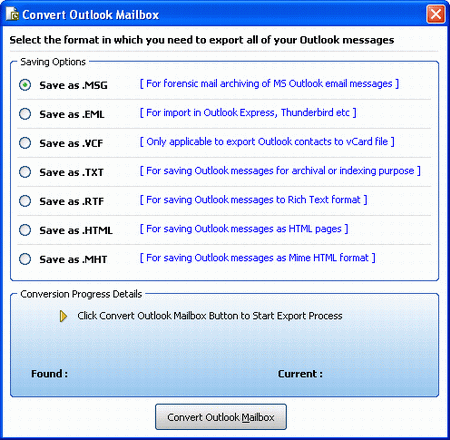Click the forensic mail archiving description text
This screenshot has height=440, width=450.
click(269, 84)
